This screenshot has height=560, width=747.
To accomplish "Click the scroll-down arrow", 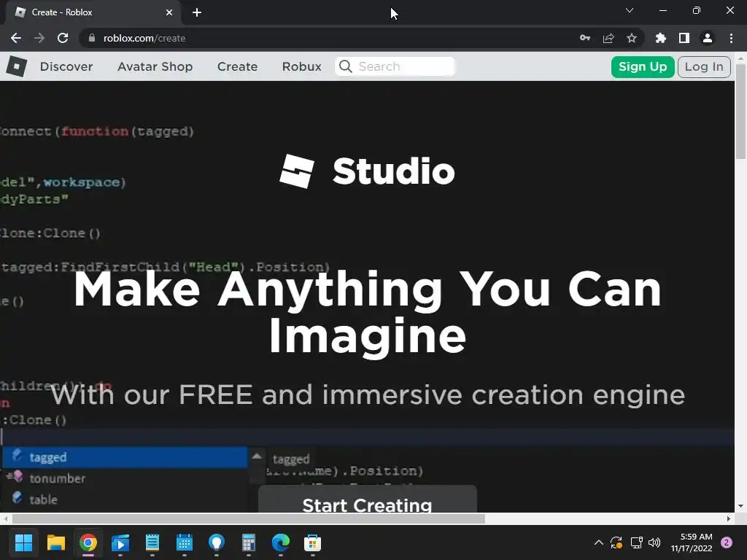I will pyautogui.click(x=741, y=506).
